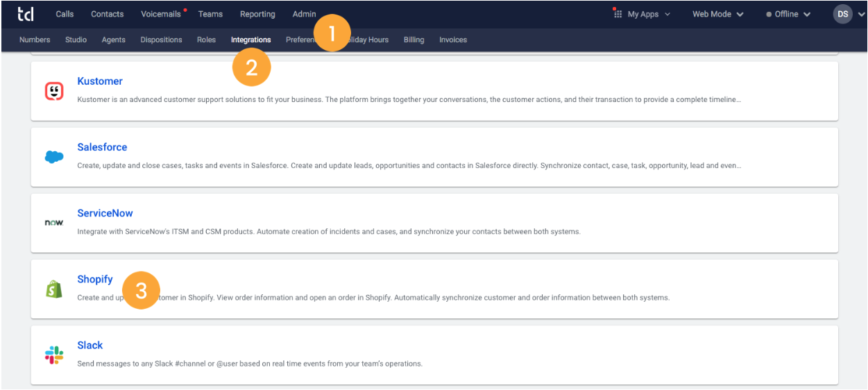Image resolution: width=868 pixels, height=390 pixels.
Task: Click the Shopify bag logo
Action: pyautogui.click(x=54, y=289)
